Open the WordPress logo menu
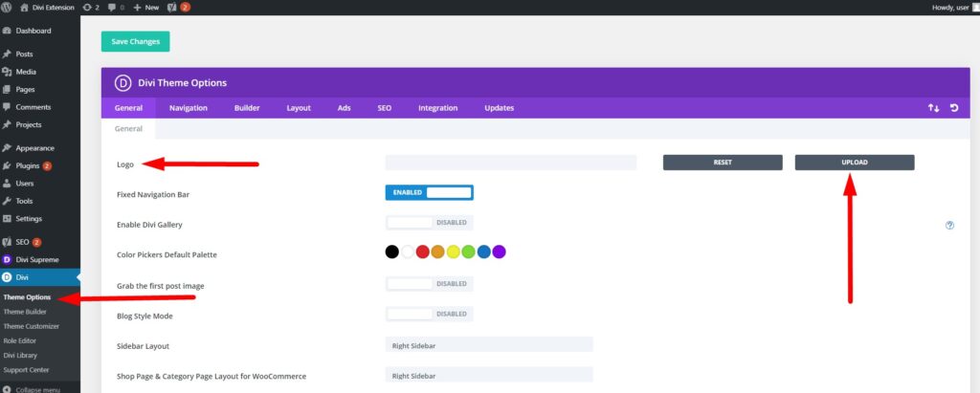 click(x=7, y=8)
